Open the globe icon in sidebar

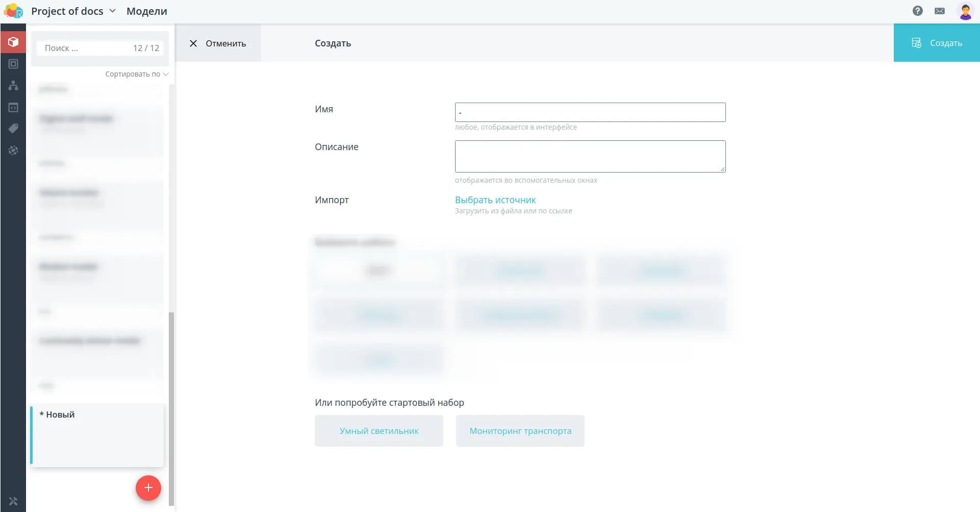point(13,150)
